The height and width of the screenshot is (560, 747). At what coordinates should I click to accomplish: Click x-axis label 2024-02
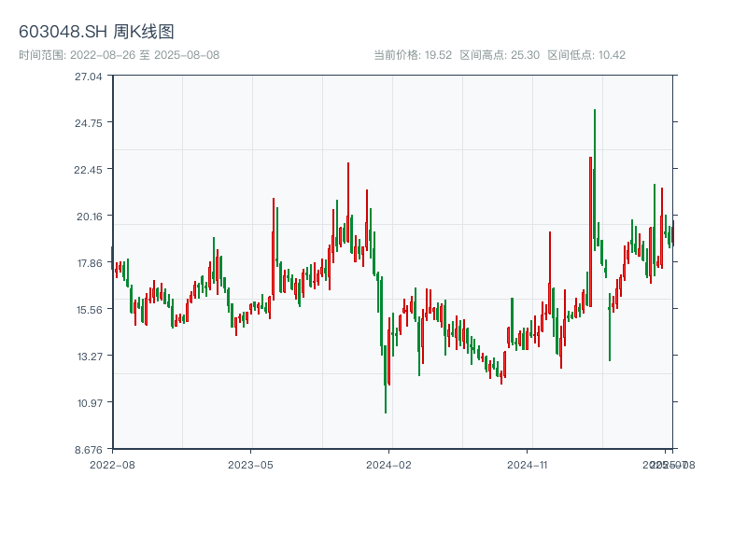388,465
